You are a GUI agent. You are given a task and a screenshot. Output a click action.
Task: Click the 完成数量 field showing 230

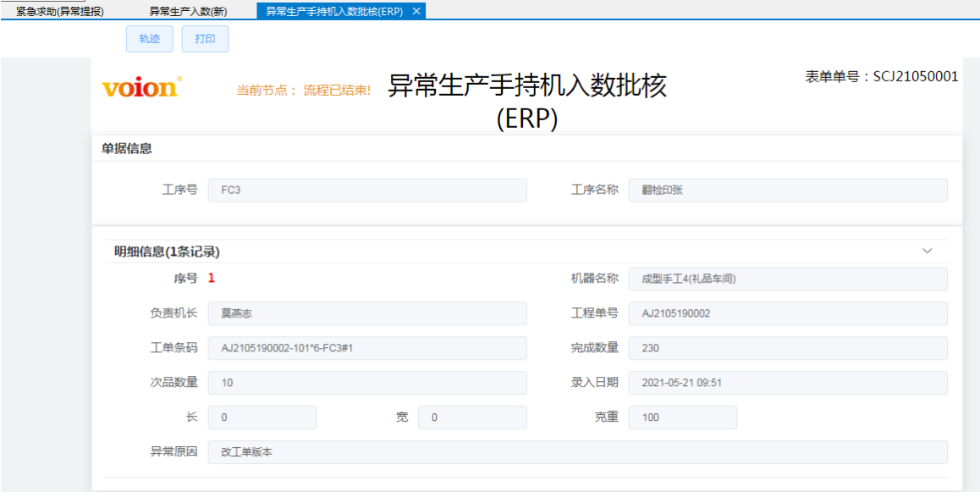[x=788, y=348]
